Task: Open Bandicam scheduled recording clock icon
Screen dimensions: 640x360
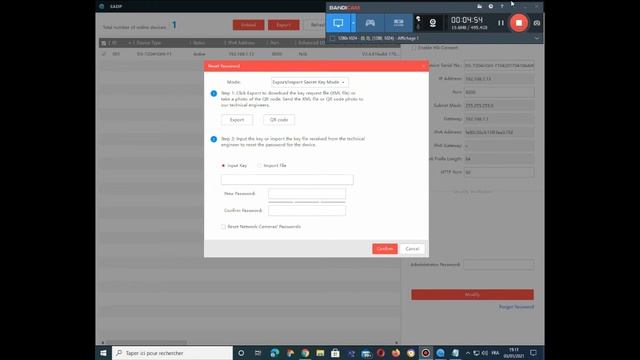Action: pyautogui.click(x=491, y=6)
